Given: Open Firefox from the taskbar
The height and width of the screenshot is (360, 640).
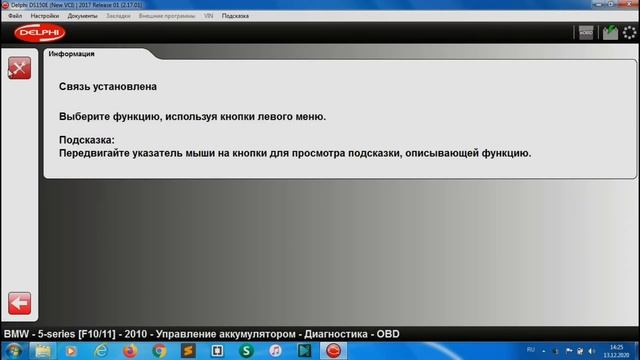Looking at the screenshot, I should click(130, 351).
